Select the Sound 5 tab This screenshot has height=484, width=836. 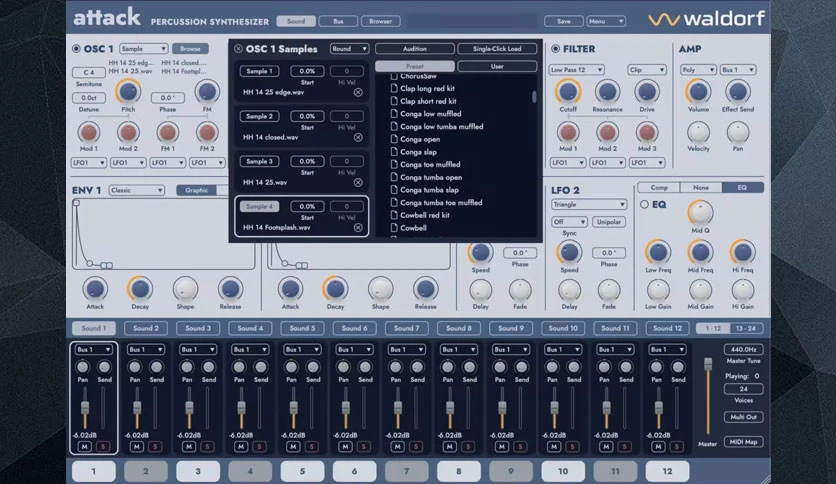pos(302,328)
